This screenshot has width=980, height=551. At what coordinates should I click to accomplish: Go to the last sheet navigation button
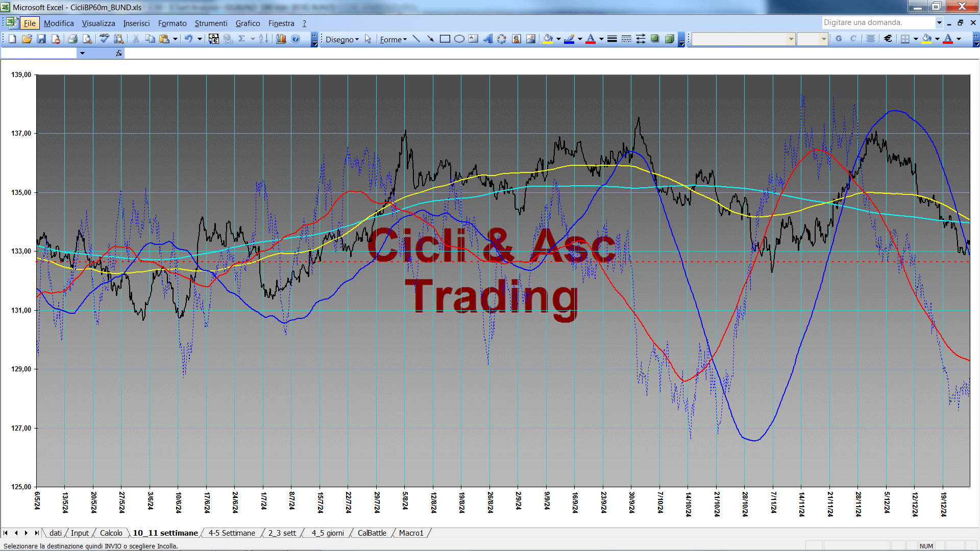tap(36, 533)
